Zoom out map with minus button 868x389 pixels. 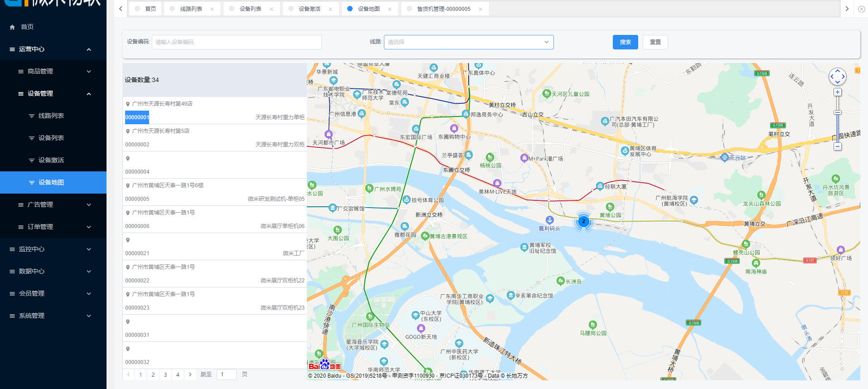pyautogui.click(x=838, y=146)
